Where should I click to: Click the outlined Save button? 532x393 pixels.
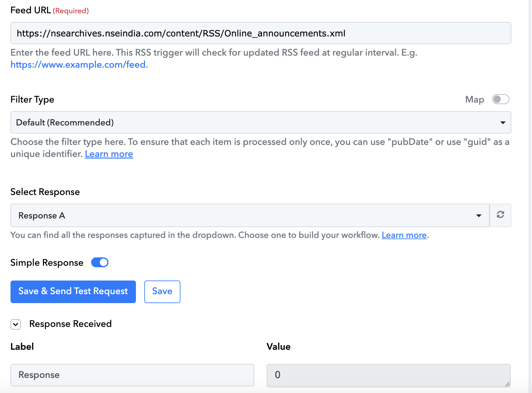click(162, 292)
